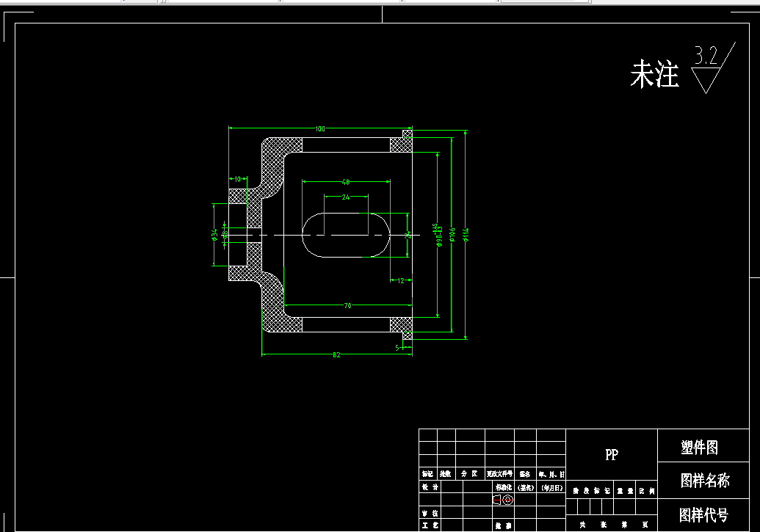Pick the first-angle projection symbol in title block

click(x=503, y=500)
